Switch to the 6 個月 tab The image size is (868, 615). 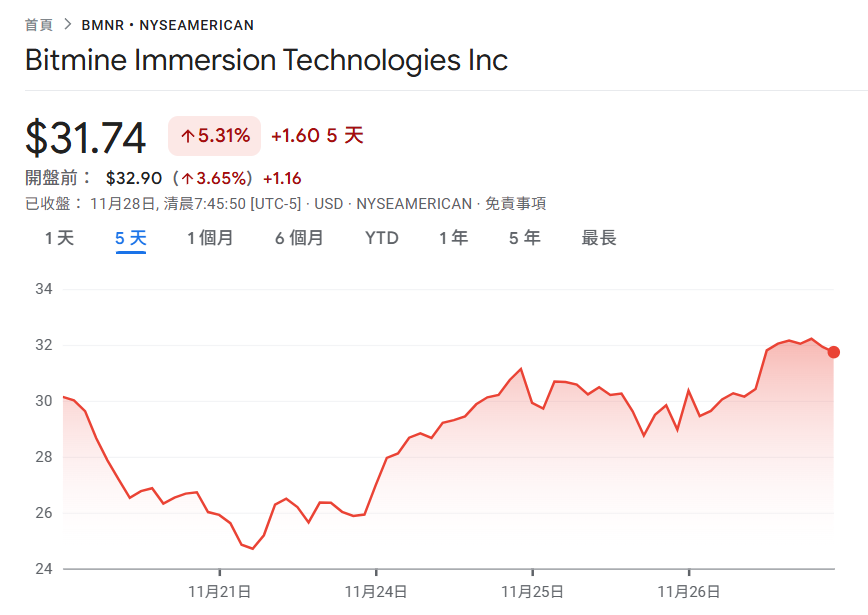[299, 238]
